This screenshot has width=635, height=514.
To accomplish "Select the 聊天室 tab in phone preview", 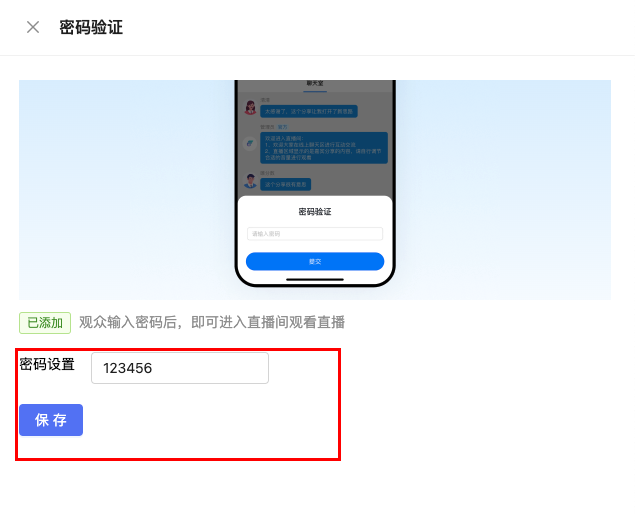I will (315, 84).
